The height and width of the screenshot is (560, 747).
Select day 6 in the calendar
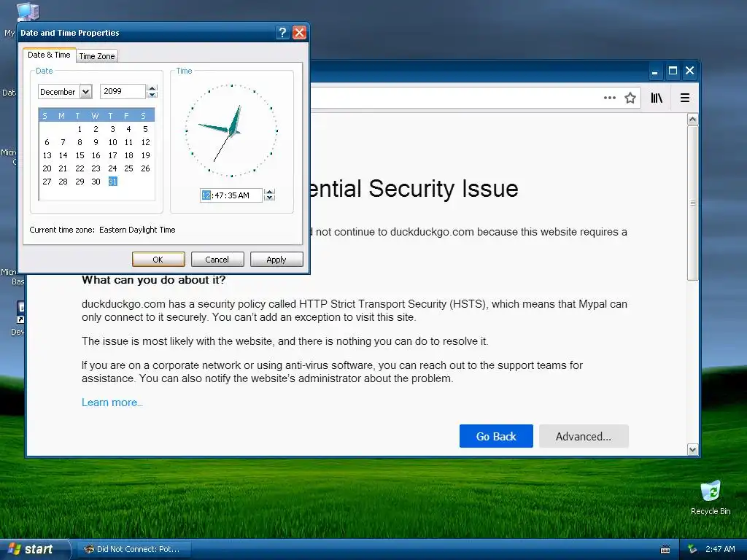pos(47,142)
